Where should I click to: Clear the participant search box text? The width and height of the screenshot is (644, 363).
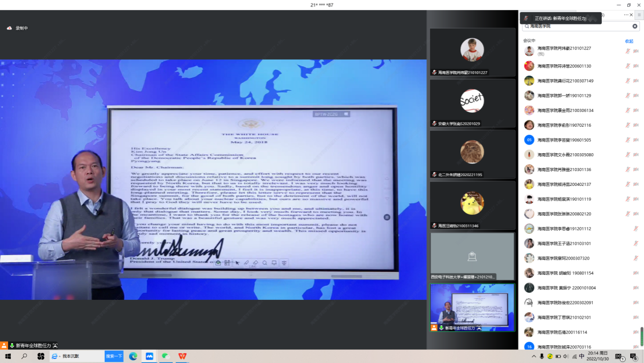click(x=635, y=26)
